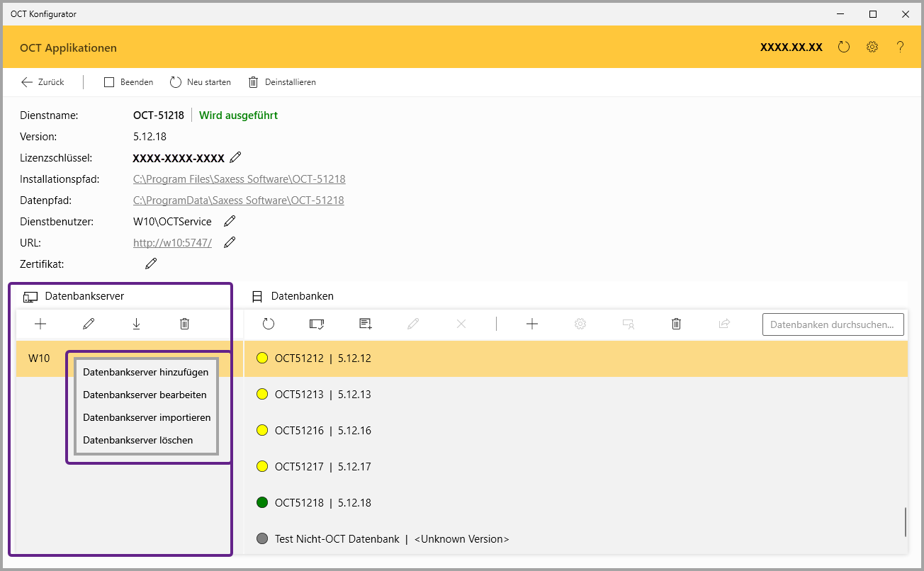The width and height of the screenshot is (924, 571).
Task: Refresh the Datenbanken list
Action: pyautogui.click(x=268, y=324)
